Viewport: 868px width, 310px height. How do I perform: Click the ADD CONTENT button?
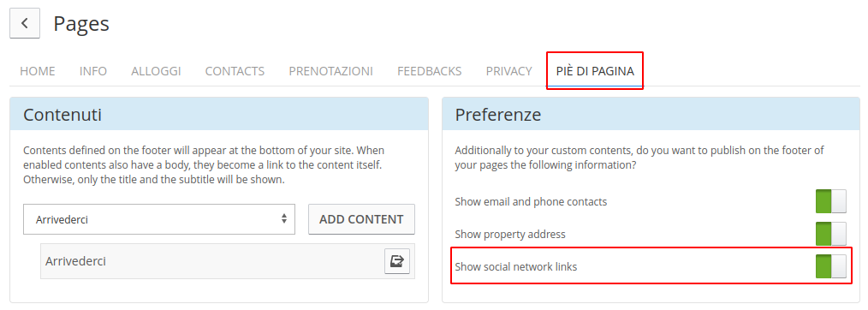tap(361, 219)
